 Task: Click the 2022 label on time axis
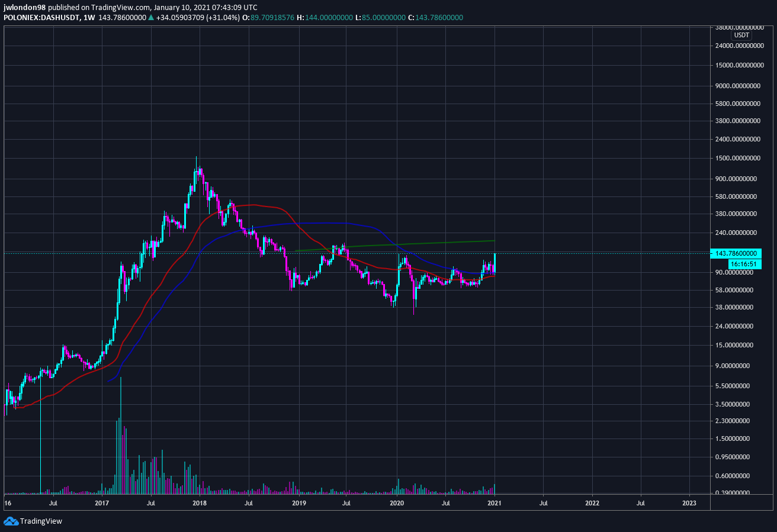[x=592, y=503]
